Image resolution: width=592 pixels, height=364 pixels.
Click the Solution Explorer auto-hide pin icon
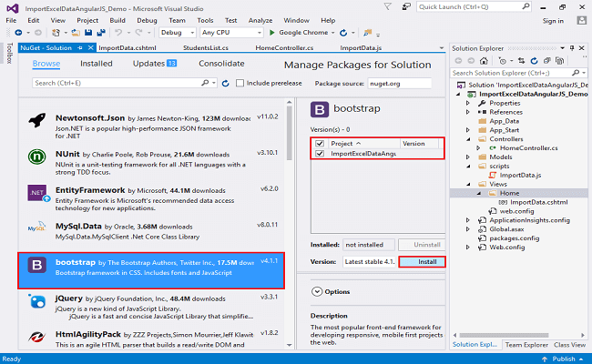572,48
